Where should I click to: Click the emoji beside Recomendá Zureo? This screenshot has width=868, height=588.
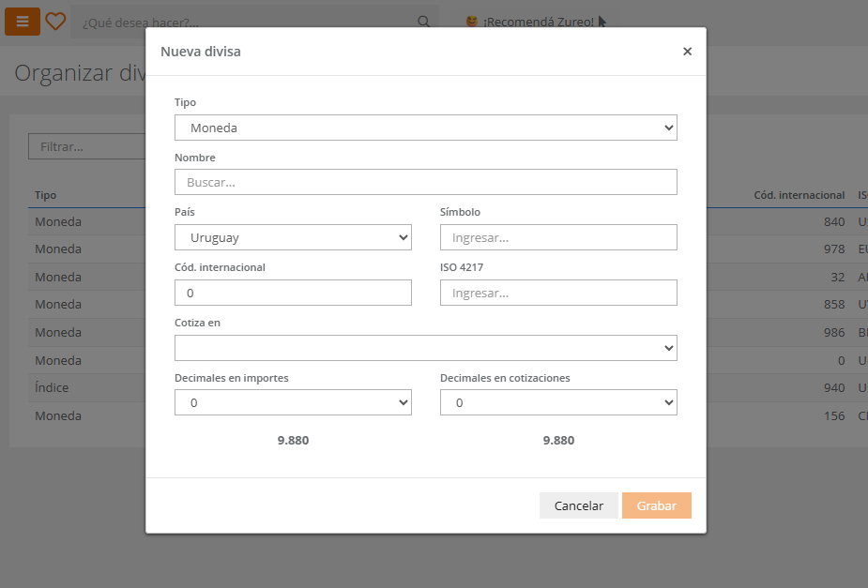click(472, 22)
